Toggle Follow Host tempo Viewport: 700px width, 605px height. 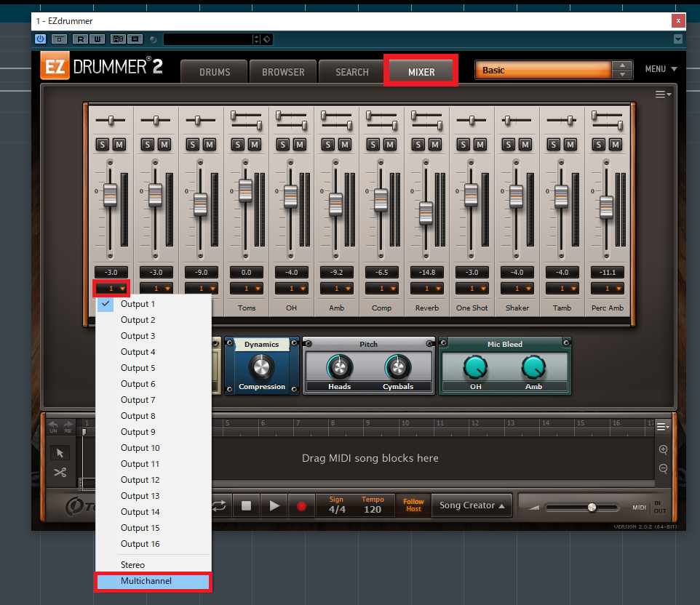click(413, 505)
